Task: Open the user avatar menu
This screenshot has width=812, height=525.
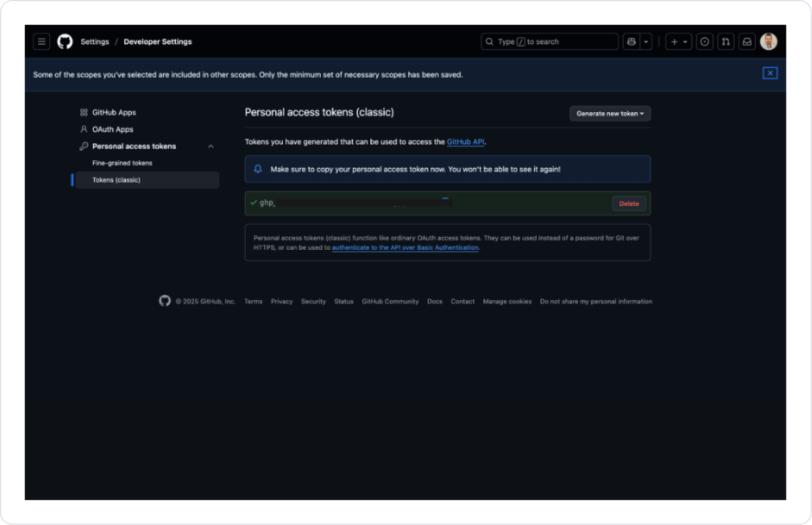Action: pyautogui.click(x=769, y=41)
